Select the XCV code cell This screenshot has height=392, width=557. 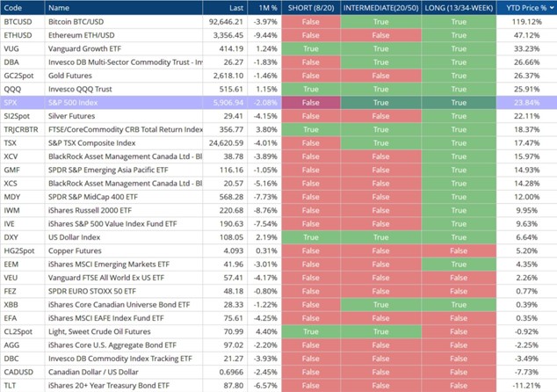pyautogui.click(x=22, y=156)
